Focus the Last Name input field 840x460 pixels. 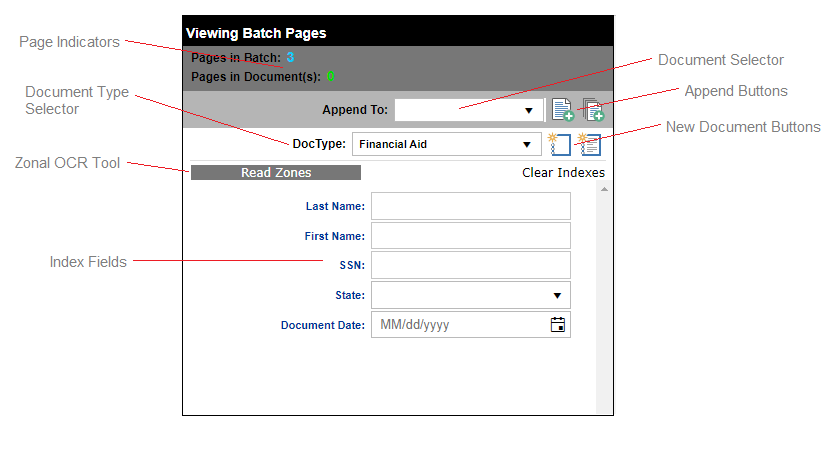[470, 206]
